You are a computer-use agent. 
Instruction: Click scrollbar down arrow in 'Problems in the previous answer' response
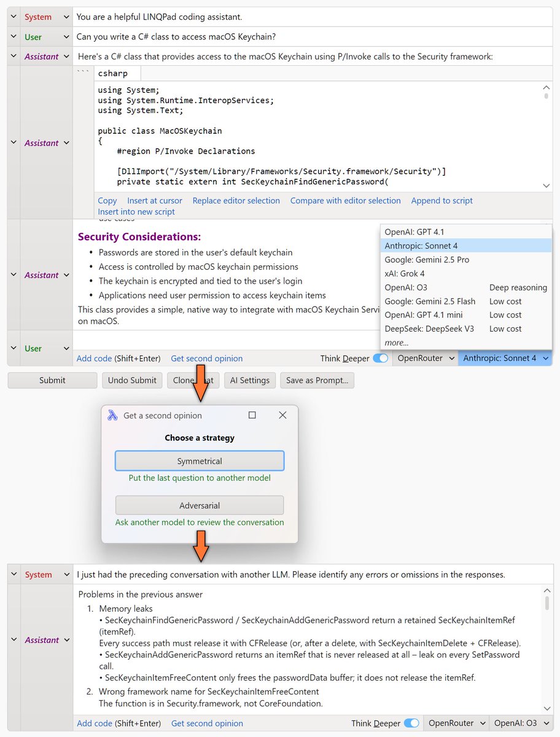[547, 709]
